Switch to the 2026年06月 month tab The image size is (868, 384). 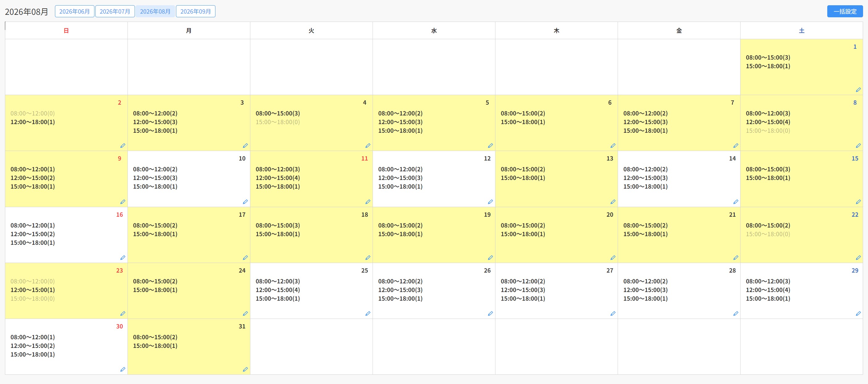pos(74,11)
